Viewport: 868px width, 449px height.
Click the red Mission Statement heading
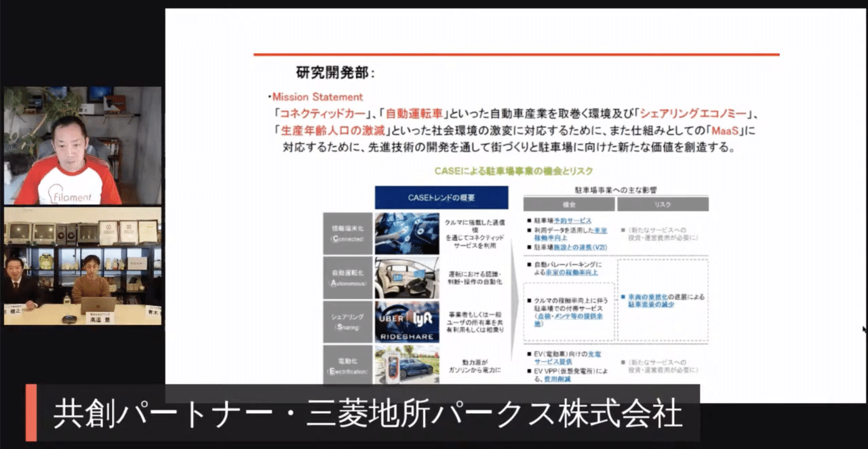pyautogui.click(x=317, y=97)
